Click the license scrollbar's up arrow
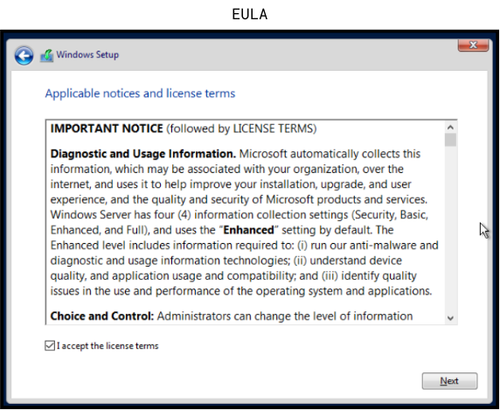The width and height of the screenshot is (500, 410). point(450,127)
